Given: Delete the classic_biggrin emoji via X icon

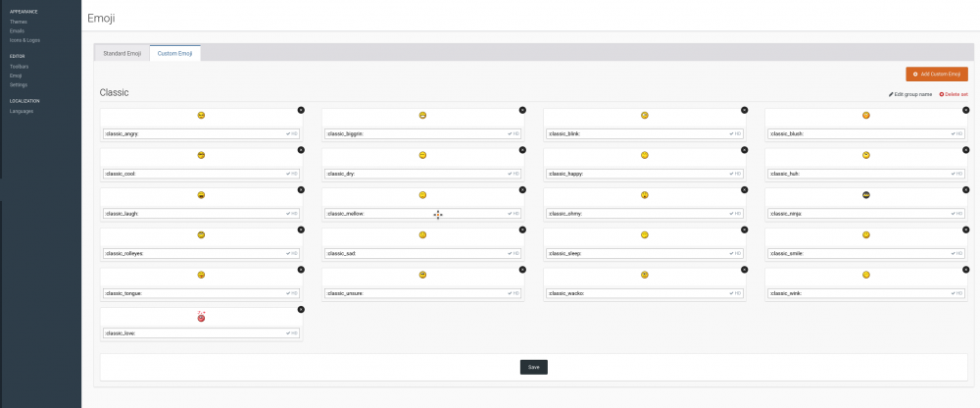Looking at the screenshot, I should point(522,110).
